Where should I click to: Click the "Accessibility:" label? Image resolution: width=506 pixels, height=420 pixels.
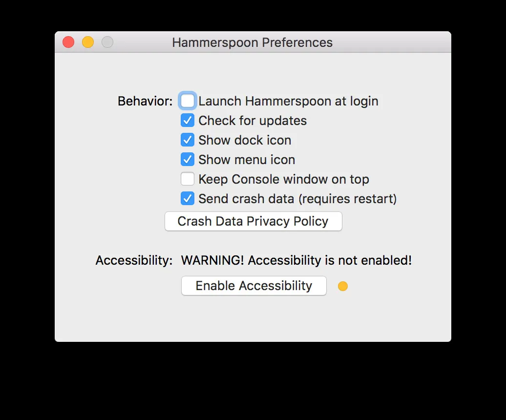[x=134, y=260]
